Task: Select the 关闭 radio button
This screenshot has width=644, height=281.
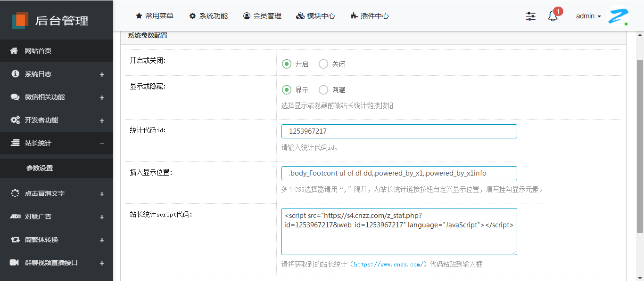Action: (x=323, y=64)
